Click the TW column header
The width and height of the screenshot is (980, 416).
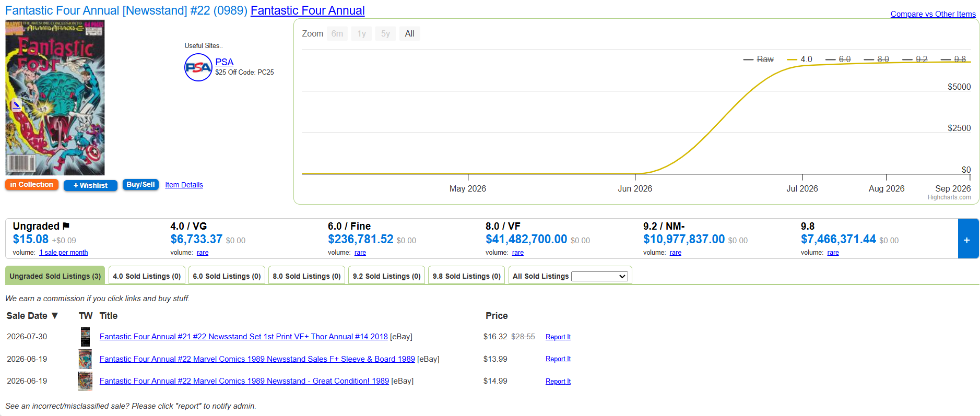[86, 316]
